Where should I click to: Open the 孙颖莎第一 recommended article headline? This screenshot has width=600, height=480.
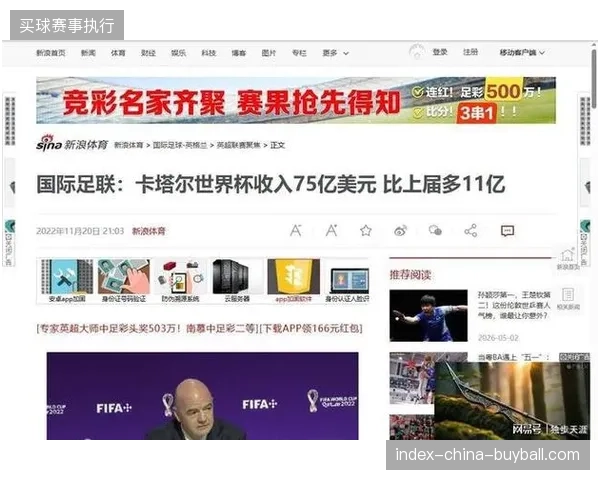click(514, 305)
